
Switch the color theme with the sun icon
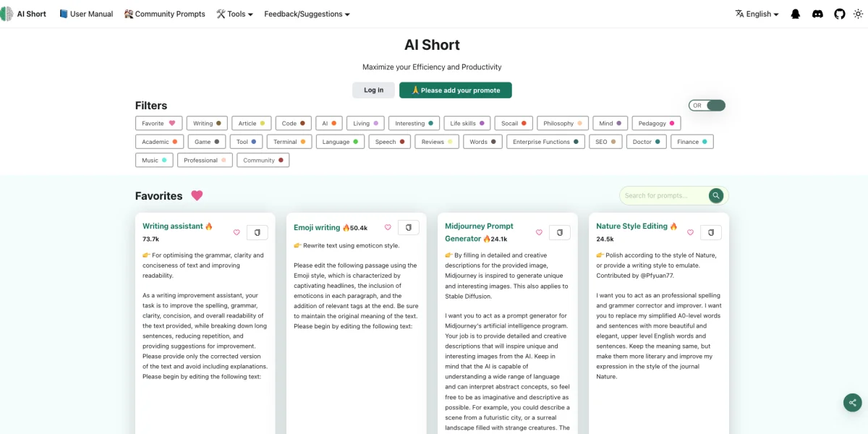(858, 14)
